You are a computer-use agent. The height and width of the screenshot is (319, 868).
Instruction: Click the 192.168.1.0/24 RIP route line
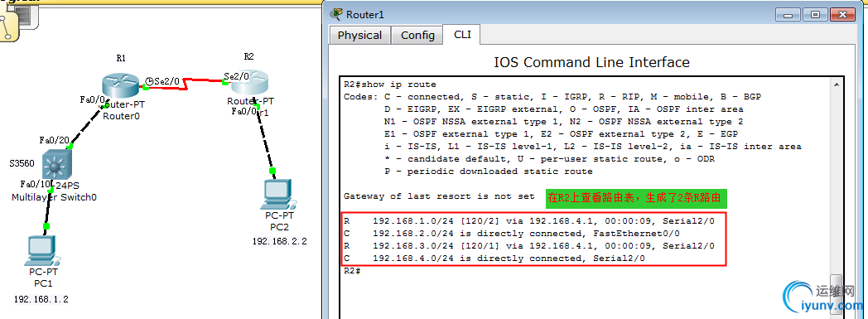529,221
